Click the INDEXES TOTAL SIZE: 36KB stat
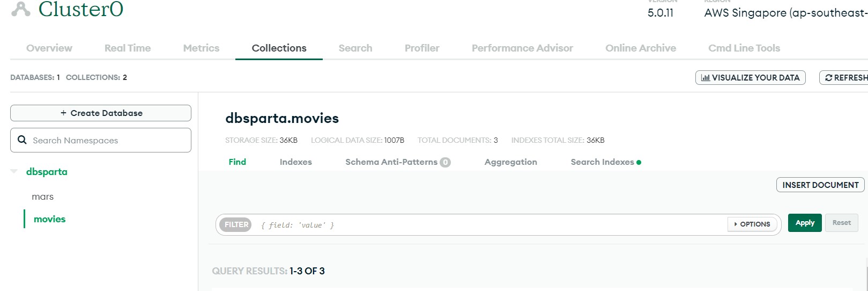The width and height of the screenshot is (868, 291). coord(558,140)
